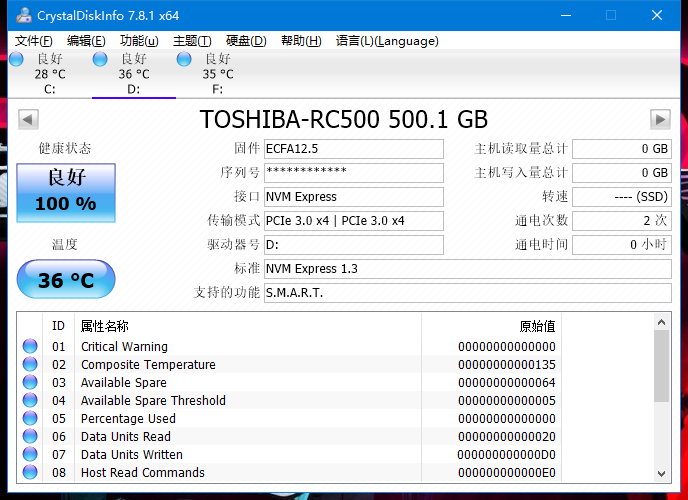688x500 pixels.
Task: Click the ID column header
Action: [58, 326]
